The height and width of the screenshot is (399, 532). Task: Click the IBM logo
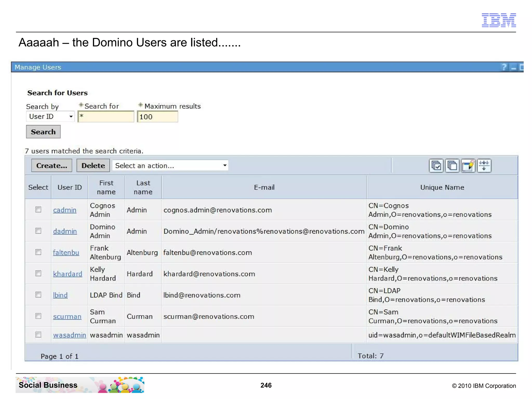(x=499, y=20)
